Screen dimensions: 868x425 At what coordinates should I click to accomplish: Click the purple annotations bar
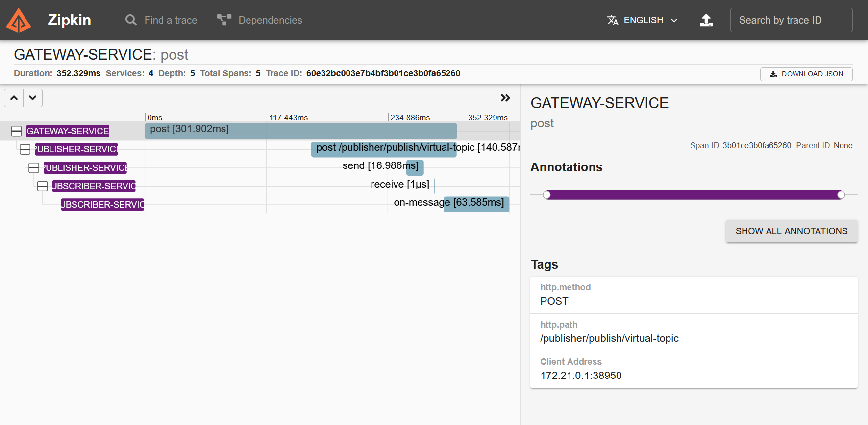[x=694, y=195]
